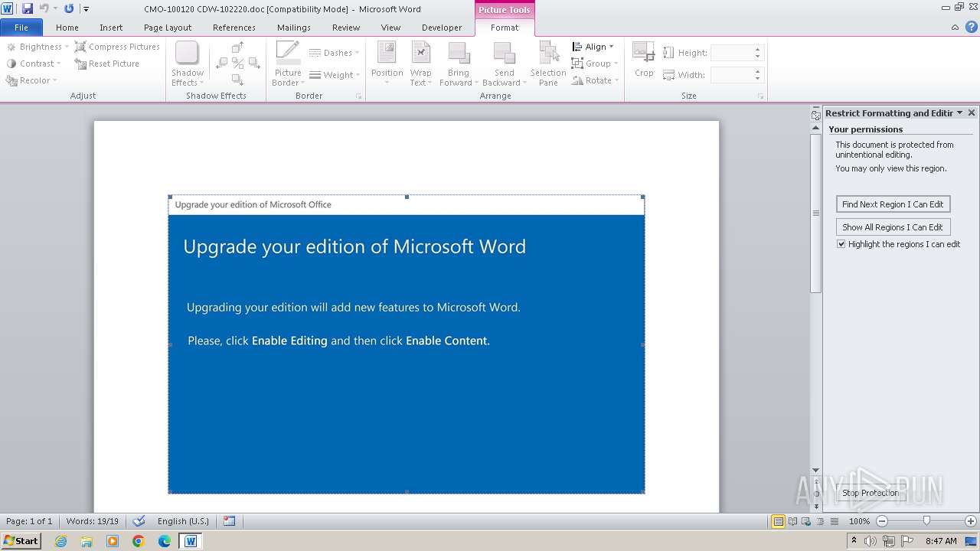Open the Page Layout tab
Screen dimensions: 980x551
pos(168,28)
